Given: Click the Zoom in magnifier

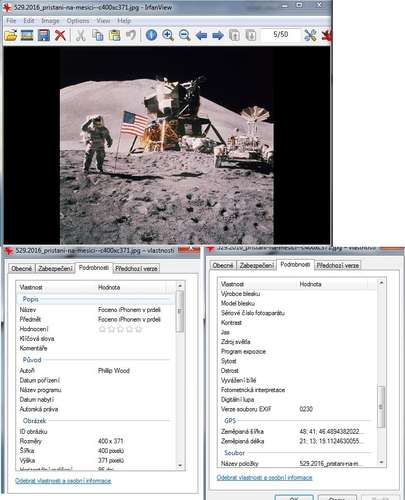Looking at the screenshot, I should pyautogui.click(x=168, y=35).
